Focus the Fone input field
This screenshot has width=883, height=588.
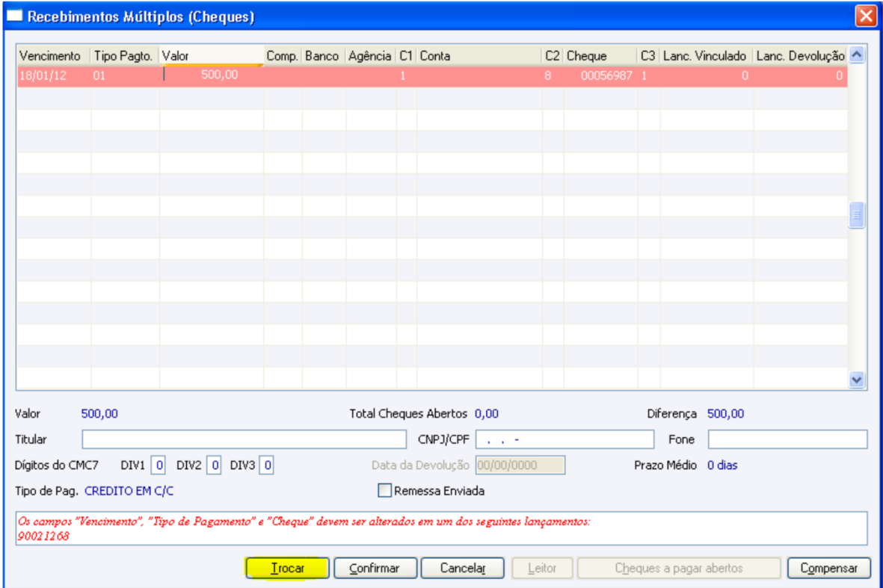pos(787,439)
